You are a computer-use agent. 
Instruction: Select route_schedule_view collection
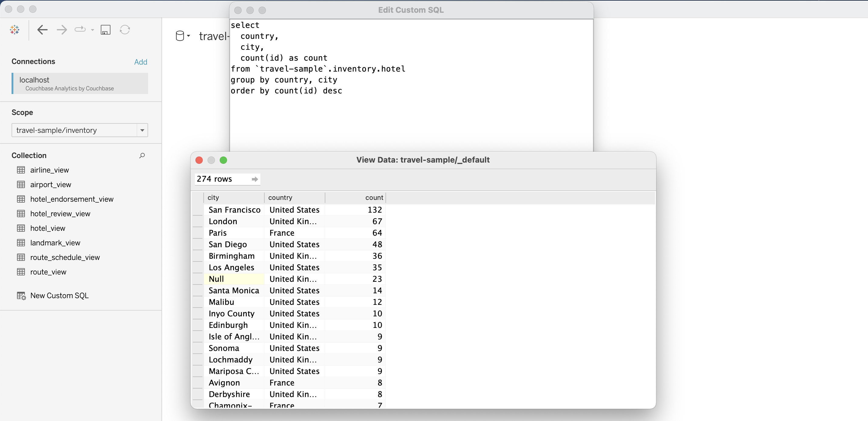(65, 257)
